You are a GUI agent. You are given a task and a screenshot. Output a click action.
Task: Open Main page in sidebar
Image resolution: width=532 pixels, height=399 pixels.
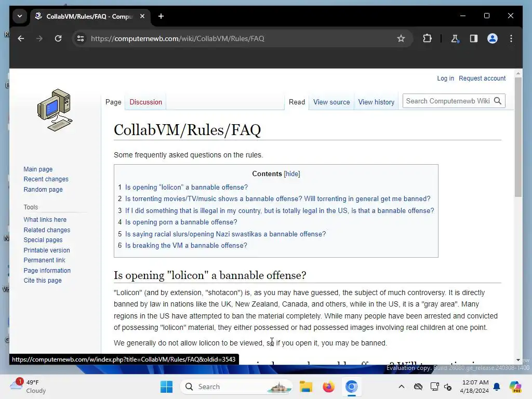click(x=38, y=169)
